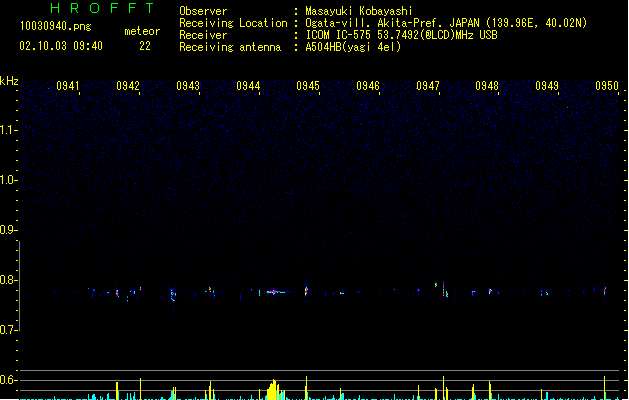The image size is (629, 400).
Task: Click the Receiving Location label
Action: pos(233,23)
